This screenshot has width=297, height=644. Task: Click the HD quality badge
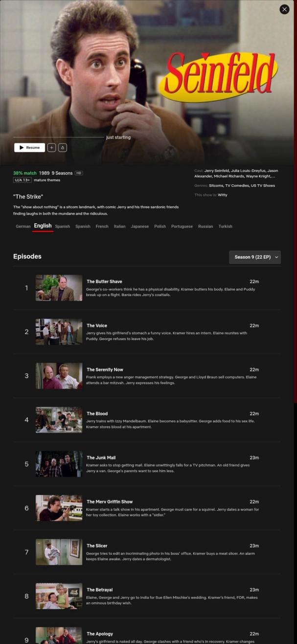click(78, 173)
